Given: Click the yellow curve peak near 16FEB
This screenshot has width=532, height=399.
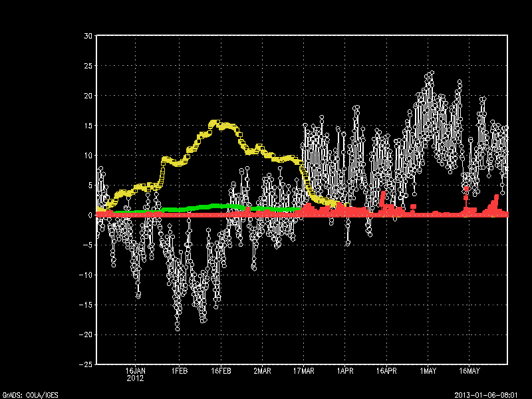Looking at the screenshot, I should (215, 123).
